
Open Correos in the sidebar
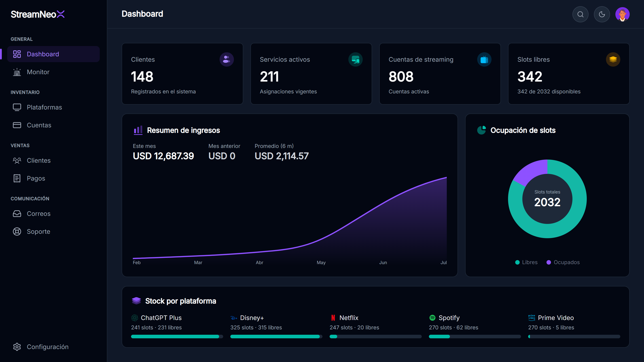[x=53, y=214]
